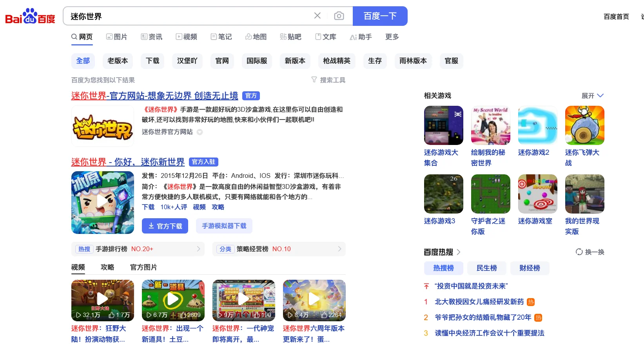Open 迷你世界 - 你好，迷你新世界 link
Image resolution: width=644 pixels, height=344 pixels.
128,162
